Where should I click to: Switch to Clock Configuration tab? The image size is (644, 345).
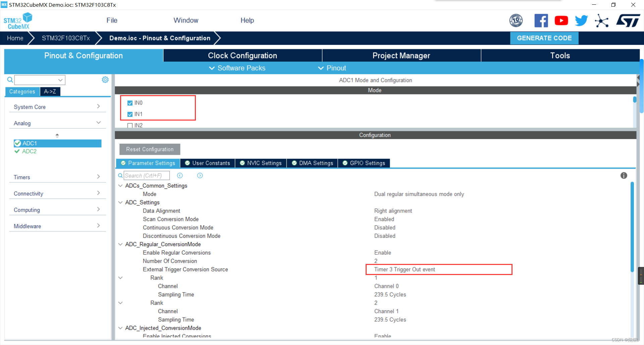(243, 56)
